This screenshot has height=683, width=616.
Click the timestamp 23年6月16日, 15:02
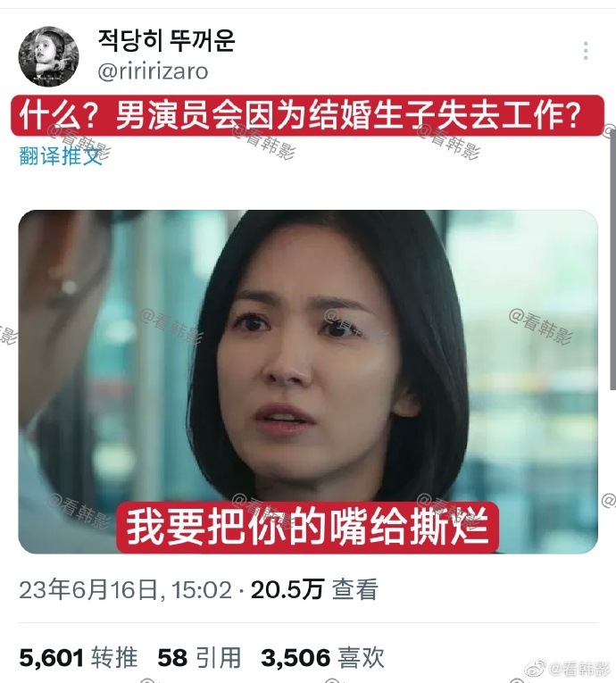pyautogui.click(x=126, y=590)
